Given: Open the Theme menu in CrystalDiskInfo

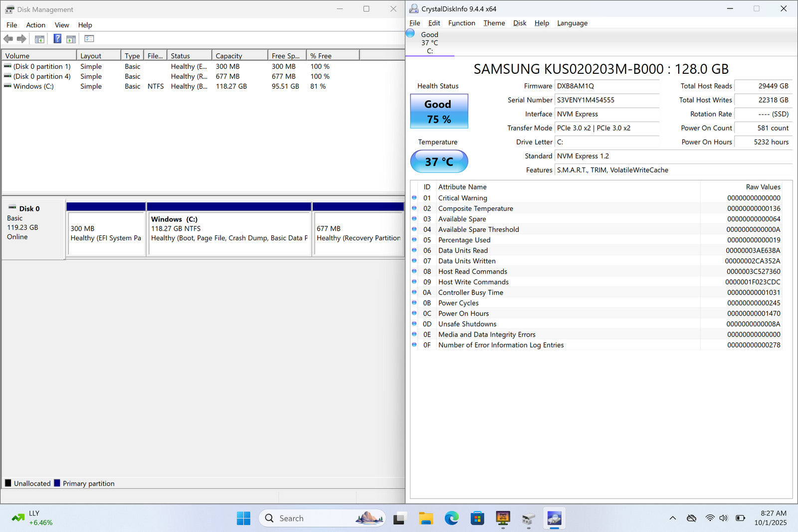Looking at the screenshot, I should (x=494, y=23).
